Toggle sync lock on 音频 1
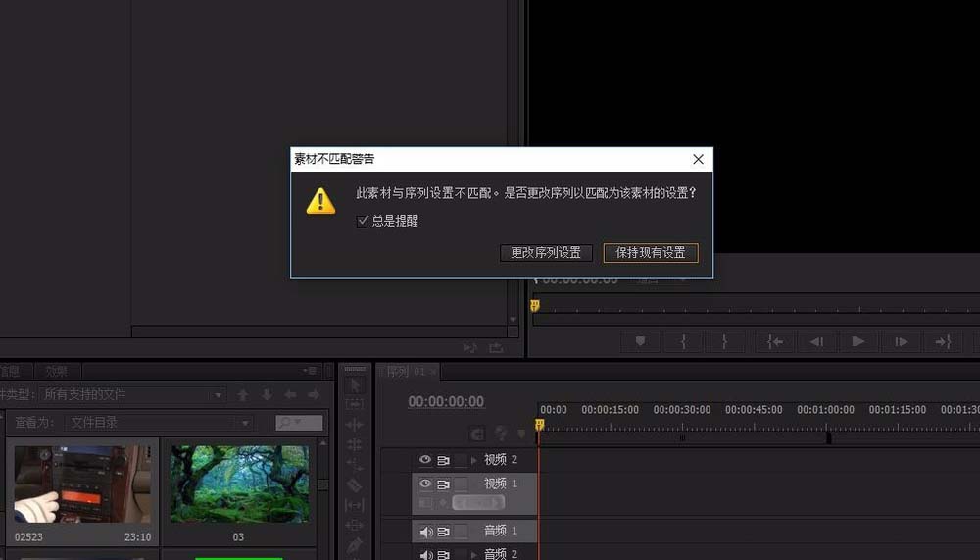 click(x=443, y=532)
